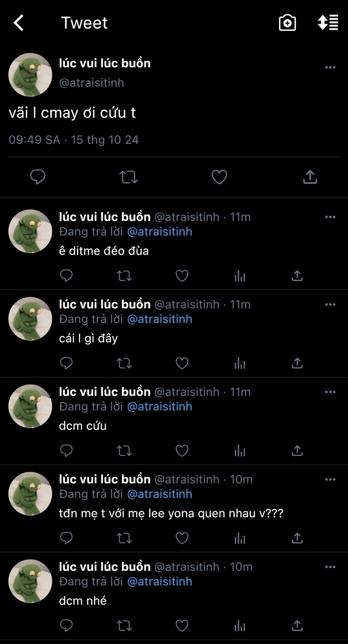Open the @atraisitinh link in the "dcm nhé" reply
Image resolution: width=348 pixels, height=644 pixels.
[160, 581]
